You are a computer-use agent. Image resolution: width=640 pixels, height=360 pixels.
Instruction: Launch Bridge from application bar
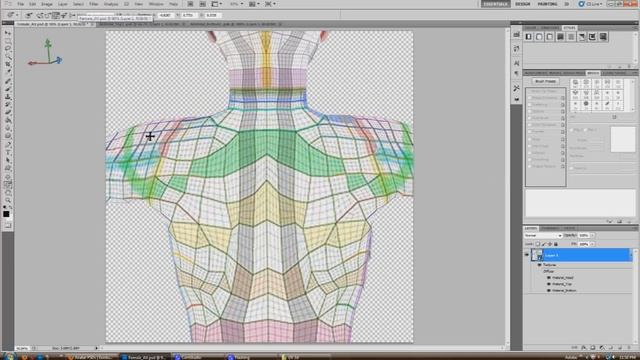tap(191, 4)
